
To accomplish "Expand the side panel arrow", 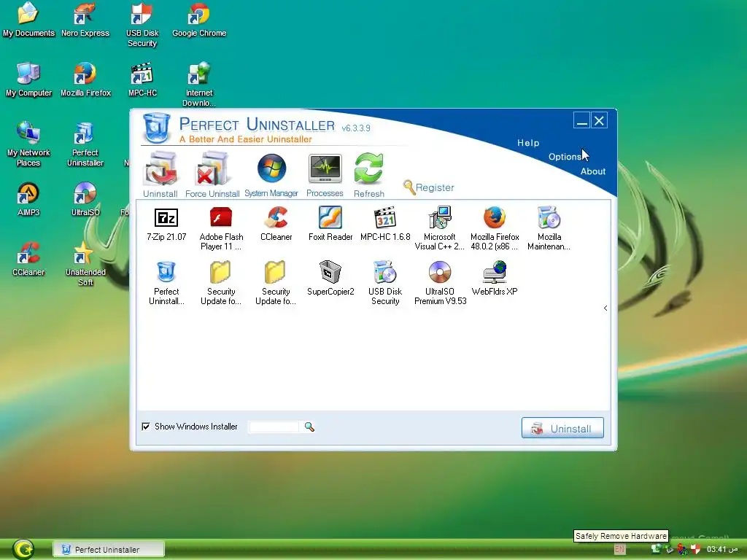I will [605, 308].
